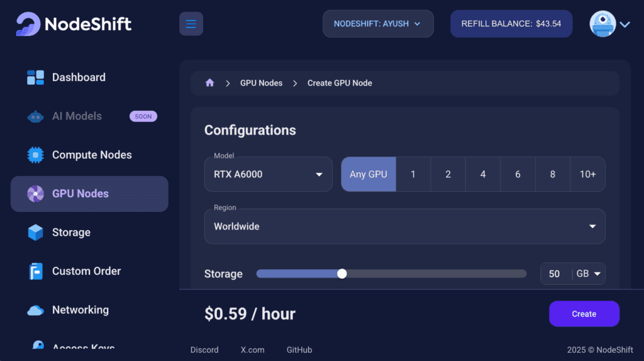Select 10+ GPU count

pyautogui.click(x=588, y=174)
